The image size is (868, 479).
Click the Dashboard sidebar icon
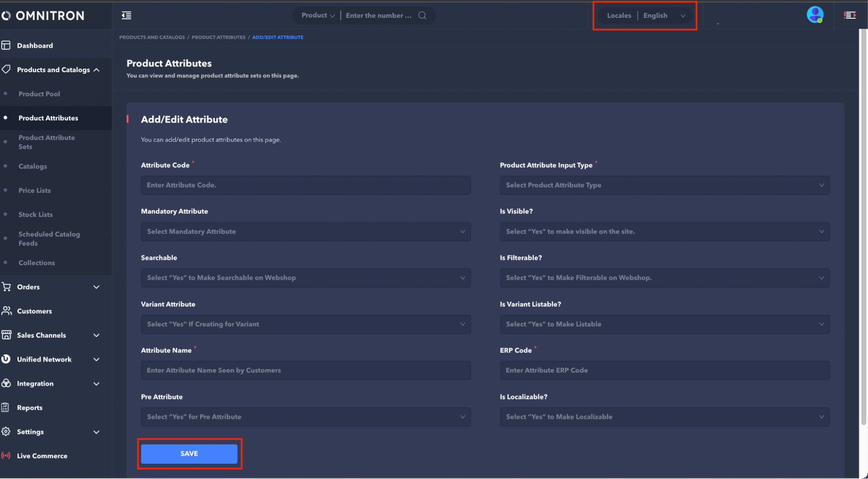[x=6, y=45]
